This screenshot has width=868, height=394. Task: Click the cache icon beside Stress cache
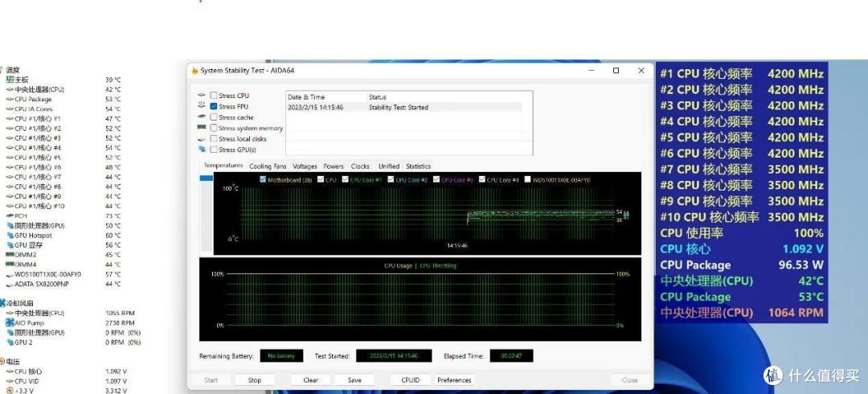coord(202,117)
